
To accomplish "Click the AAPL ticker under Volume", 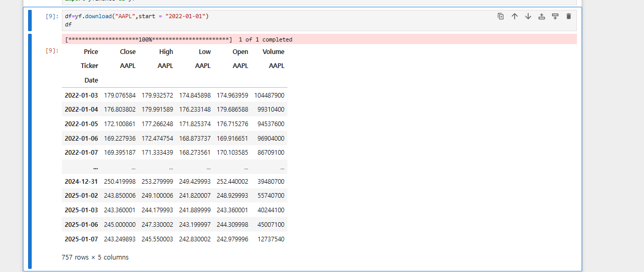I will click(x=277, y=66).
